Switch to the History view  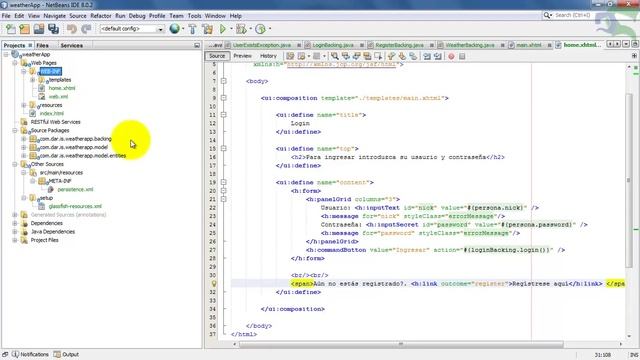(268, 56)
